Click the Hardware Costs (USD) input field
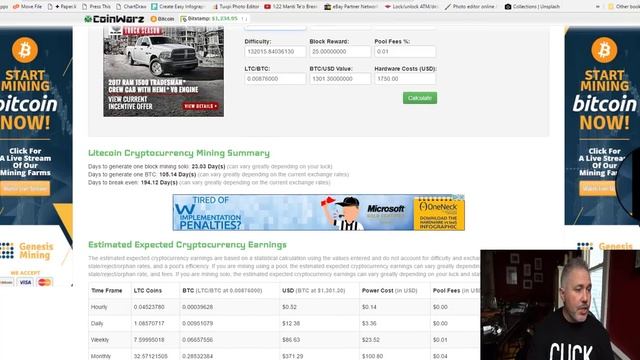The width and height of the screenshot is (640, 360). coord(405,79)
